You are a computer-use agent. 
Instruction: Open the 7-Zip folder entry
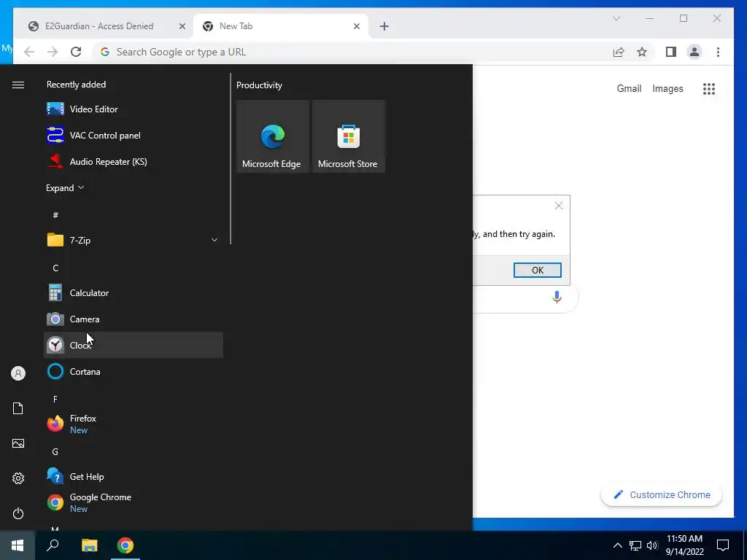[x=133, y=240]
